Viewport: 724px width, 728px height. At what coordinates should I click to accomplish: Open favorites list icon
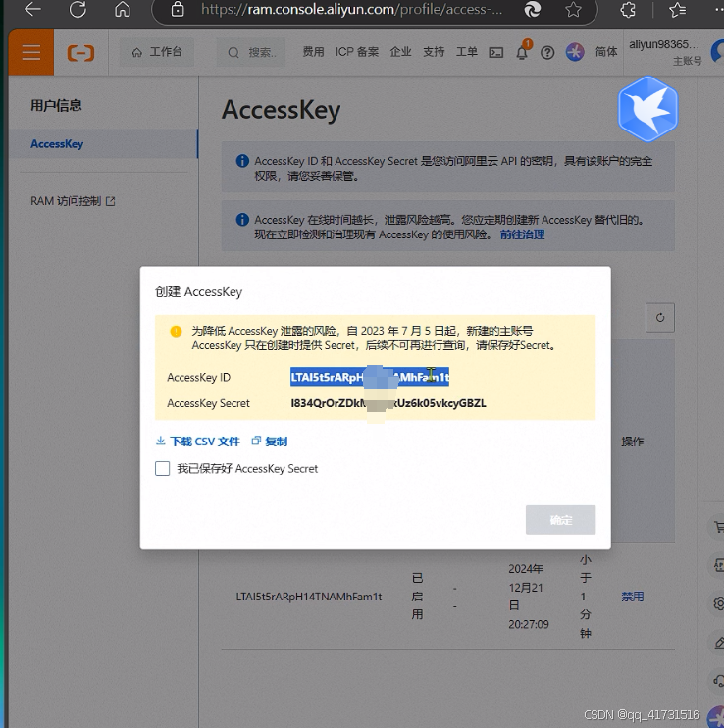pyautogui.click(x=678, y=9)
